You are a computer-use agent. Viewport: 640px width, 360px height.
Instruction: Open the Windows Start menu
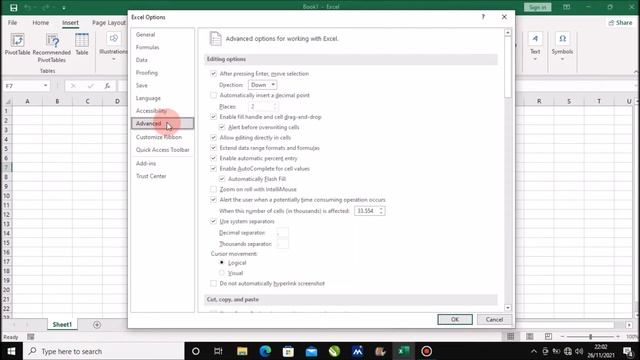coord(11,351)
